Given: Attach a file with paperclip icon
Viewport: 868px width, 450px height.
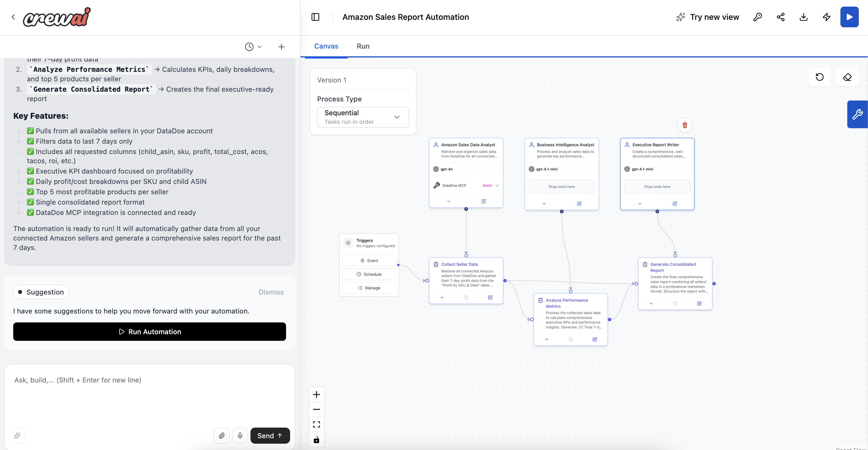Looking at the screenshot, I should point(222,436).
